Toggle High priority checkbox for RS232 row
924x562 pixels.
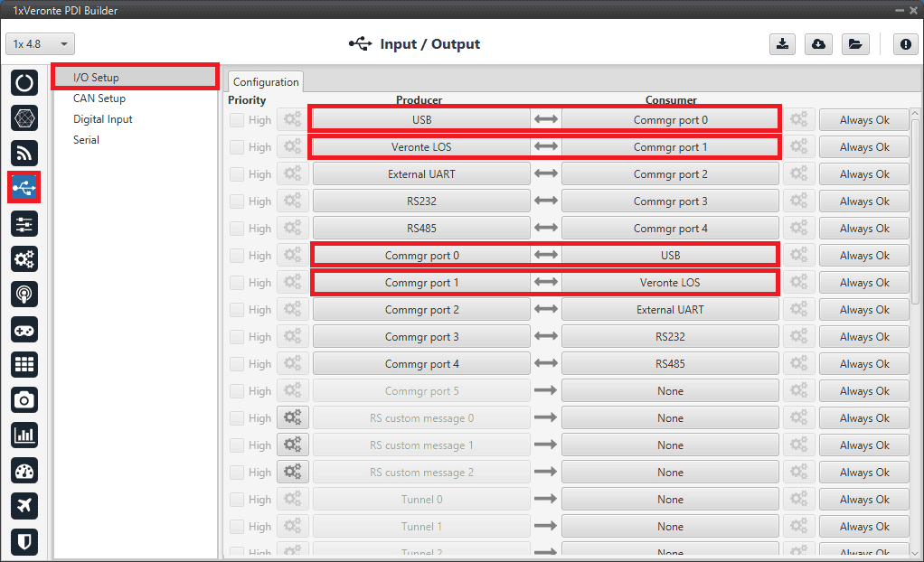click(237, 201)
